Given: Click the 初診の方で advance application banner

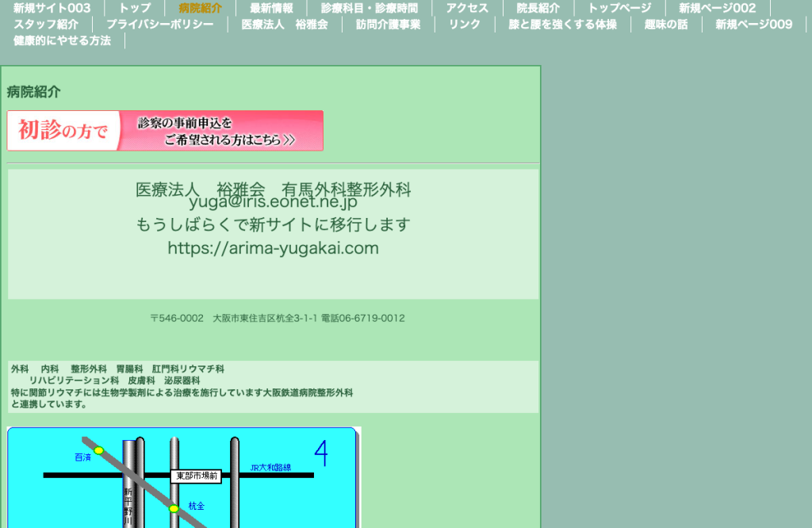Looking at the screenshot, I should (x=165, y=131).
